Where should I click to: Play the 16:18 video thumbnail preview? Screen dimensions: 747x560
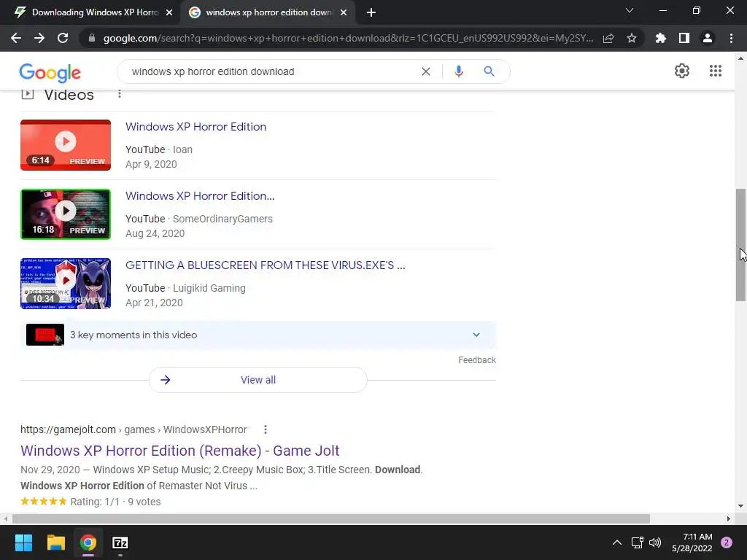[x=66, y=214]
